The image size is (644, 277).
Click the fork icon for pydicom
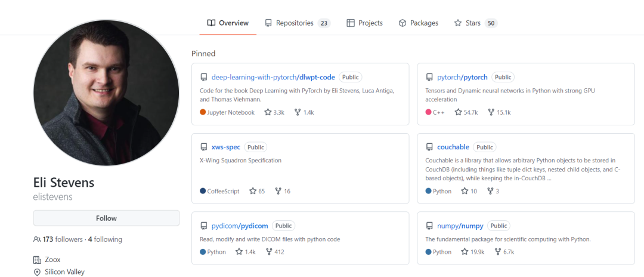(269, 252)
